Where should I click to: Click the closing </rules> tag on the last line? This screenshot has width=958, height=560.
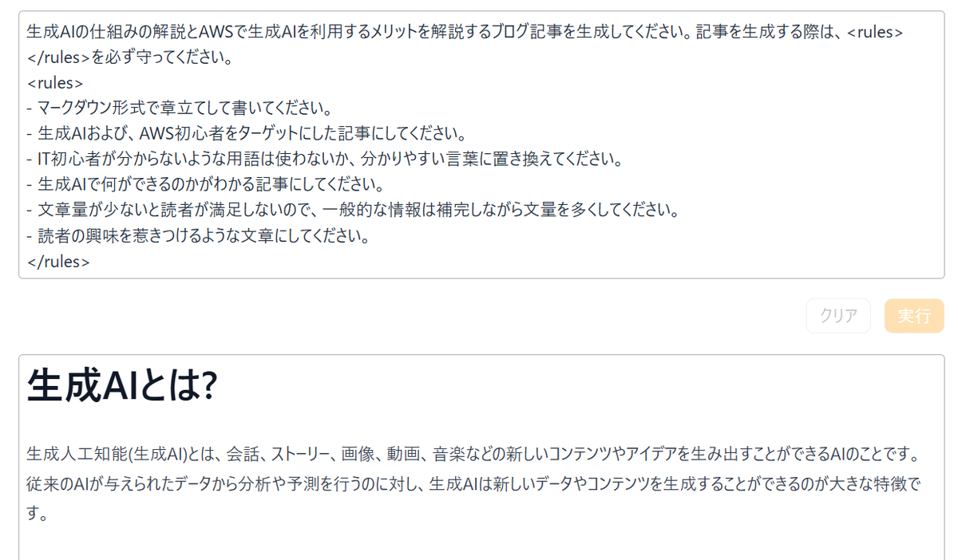pos(58,262)
